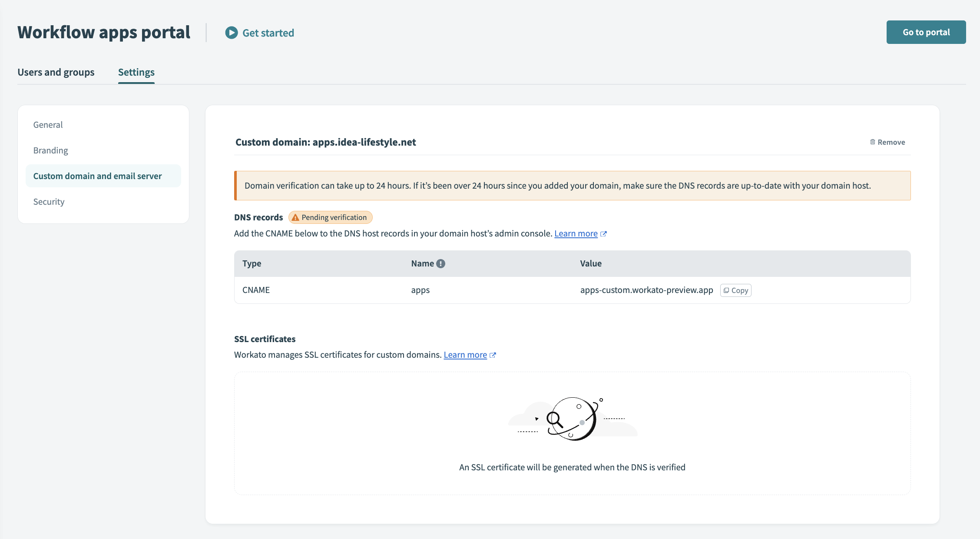Click the Remove button for apps.idea-lifestyle.net
The width and height of the screenshot is (980, 539).
click(887, 141)
